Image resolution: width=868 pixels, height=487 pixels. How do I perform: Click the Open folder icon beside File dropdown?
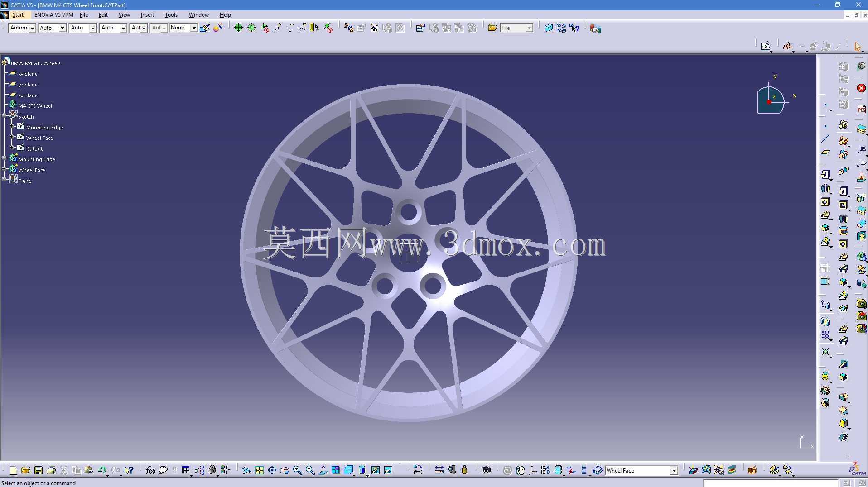(x=492, y=28)
